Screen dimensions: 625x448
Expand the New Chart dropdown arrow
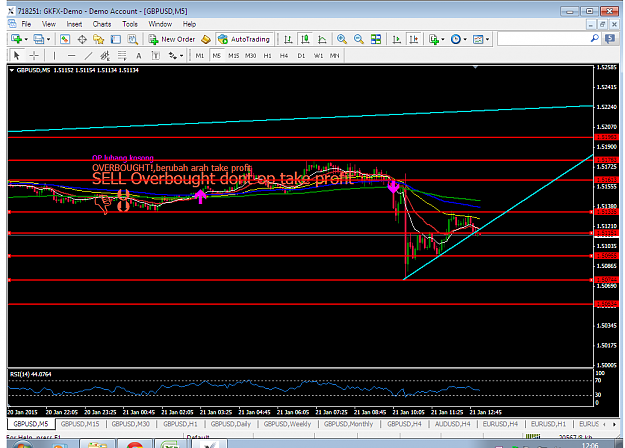[26, 39]
